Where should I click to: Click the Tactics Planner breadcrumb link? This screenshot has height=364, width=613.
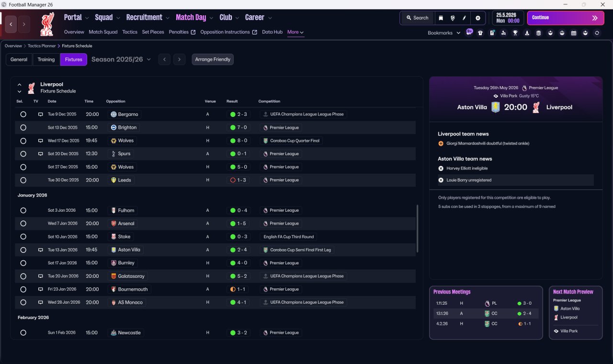41,46
